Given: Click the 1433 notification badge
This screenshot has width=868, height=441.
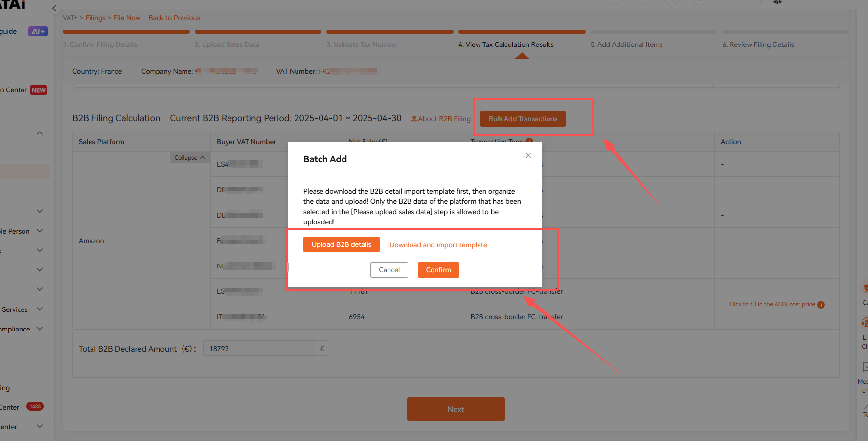Looking at the screenshot, I should coord(35,406).
